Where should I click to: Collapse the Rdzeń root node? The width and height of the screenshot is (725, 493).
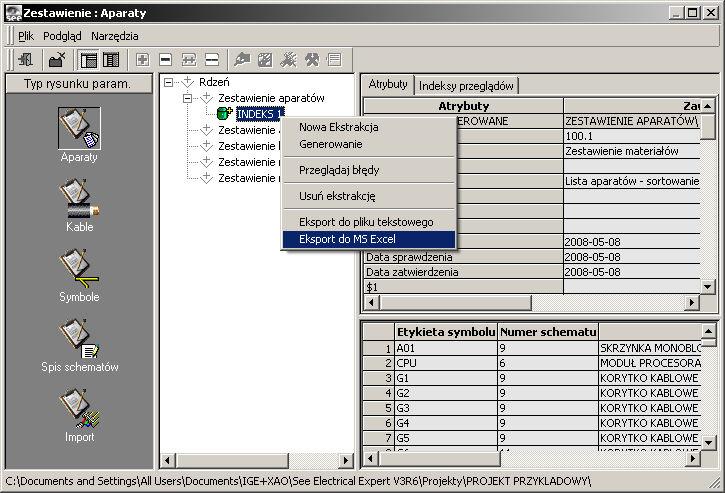[169, 82]
